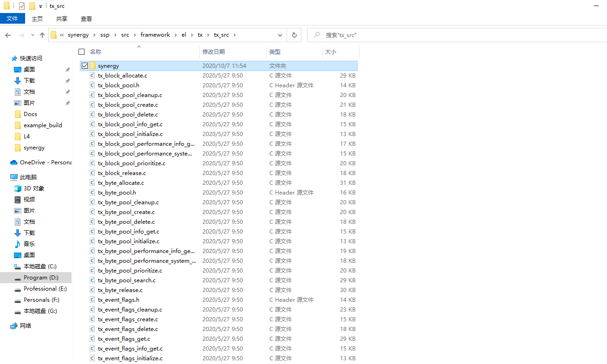Minimize the tx_src Explorer window
Image resolution: width=607 pixels, height=364 pixels.
click(596, 6)
